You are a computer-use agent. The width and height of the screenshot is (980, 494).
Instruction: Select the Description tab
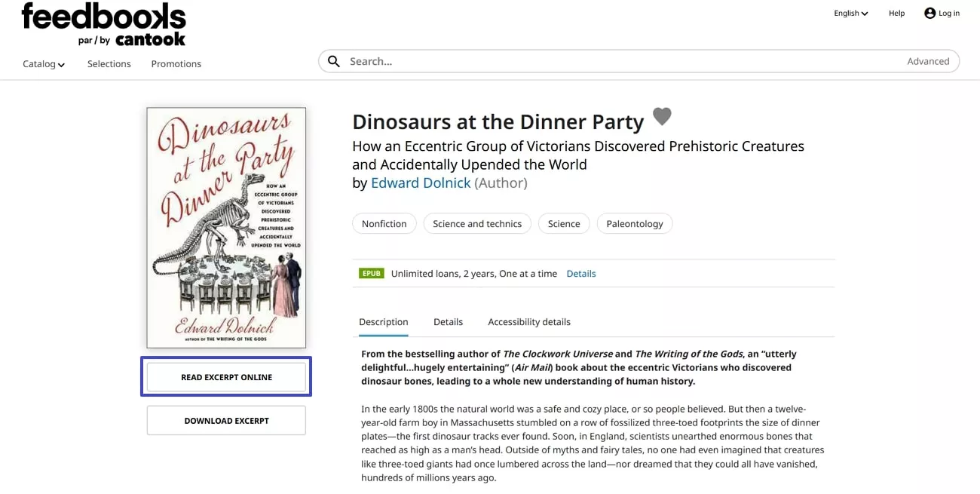(384, 322)
